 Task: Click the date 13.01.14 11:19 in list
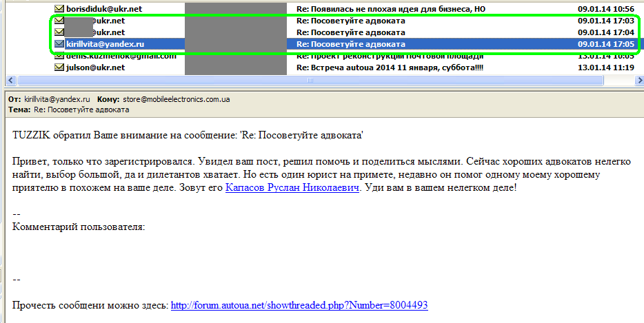tap(606, 67)
